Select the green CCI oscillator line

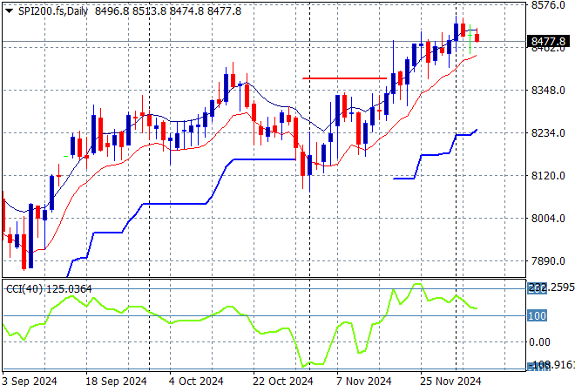pos(240,325)
